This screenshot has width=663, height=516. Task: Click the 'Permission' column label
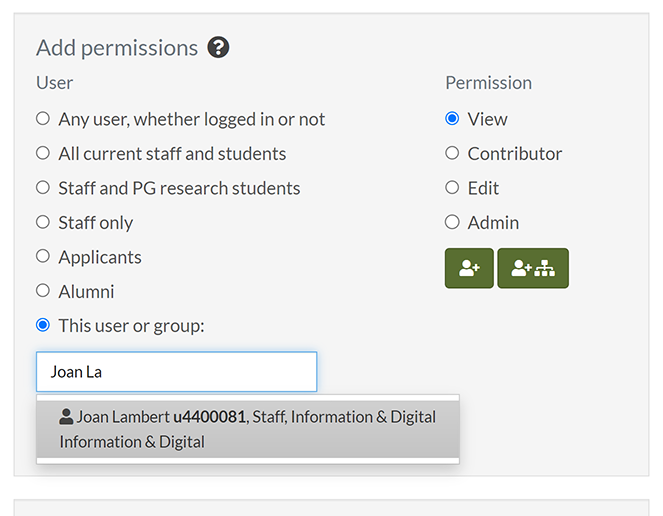(488, 83)
